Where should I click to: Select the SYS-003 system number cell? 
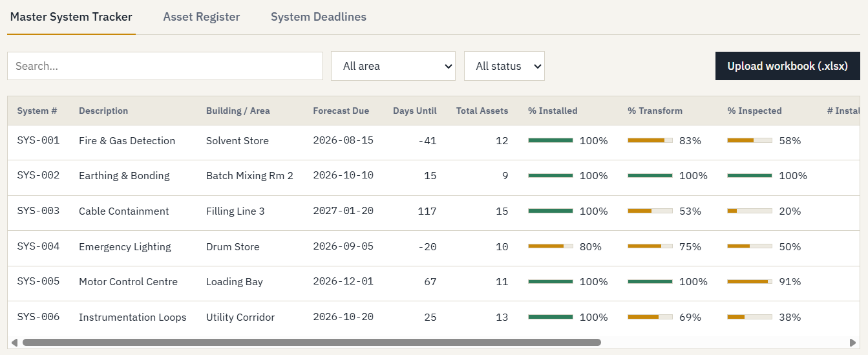[x=38, y=211]
